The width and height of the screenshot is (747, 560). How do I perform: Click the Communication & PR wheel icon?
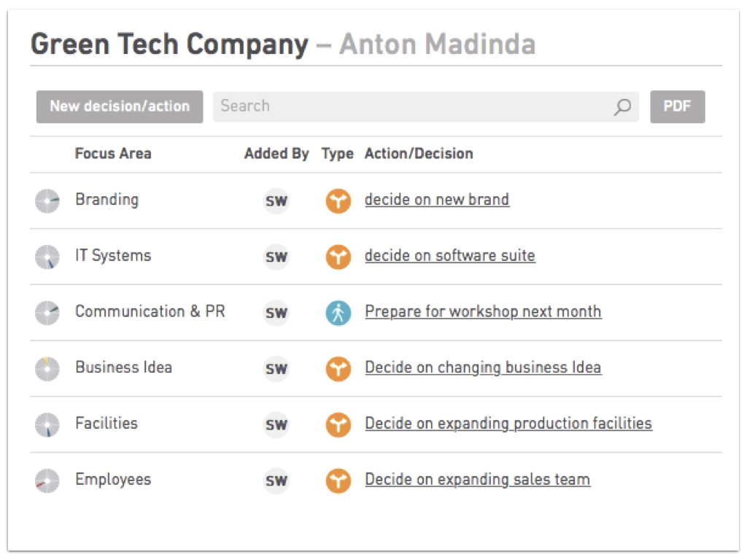pos(47,313)
